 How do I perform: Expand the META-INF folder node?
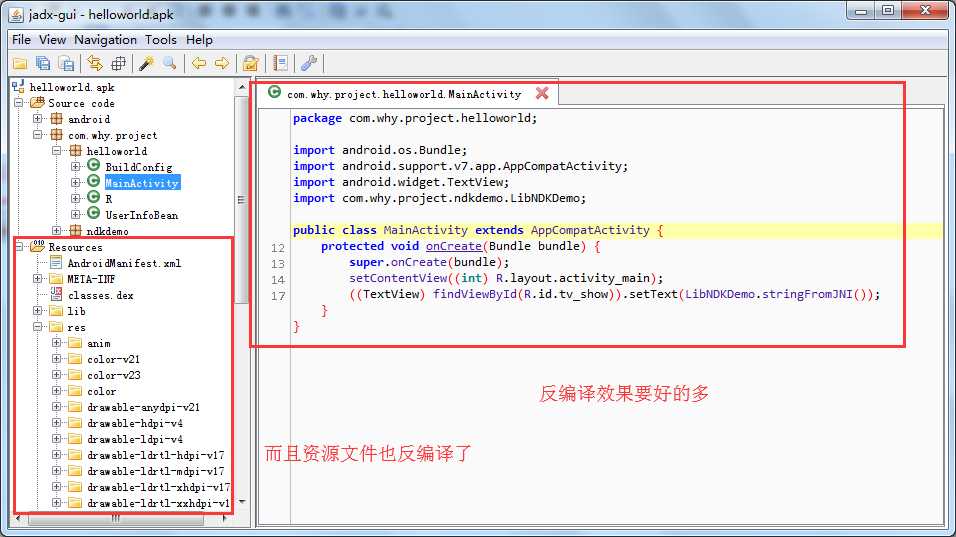point(38,279)
